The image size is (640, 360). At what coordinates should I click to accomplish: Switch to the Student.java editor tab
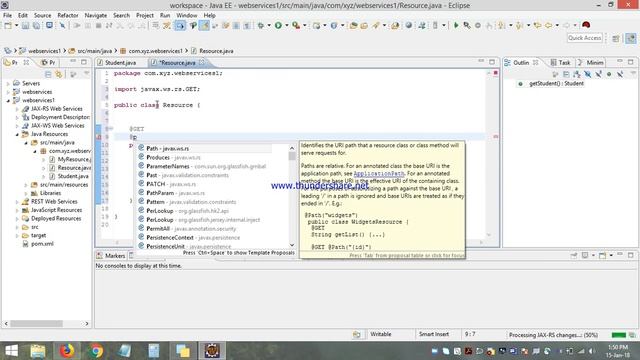pyautogui.click(x=120, y=62)
